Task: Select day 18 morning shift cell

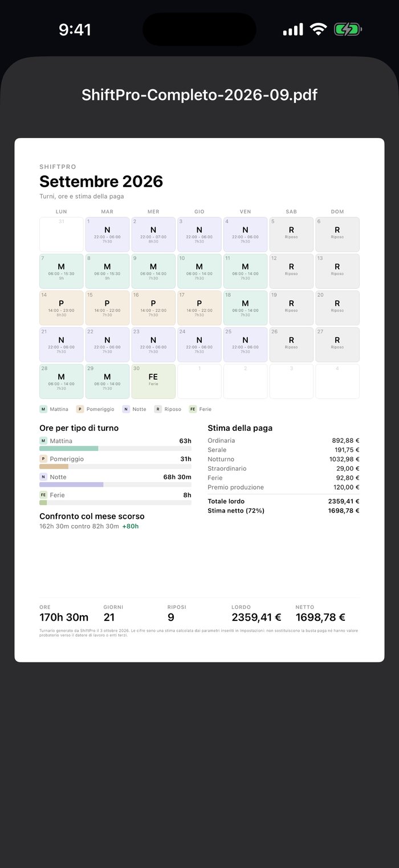Action: click(x=245, y=308)
